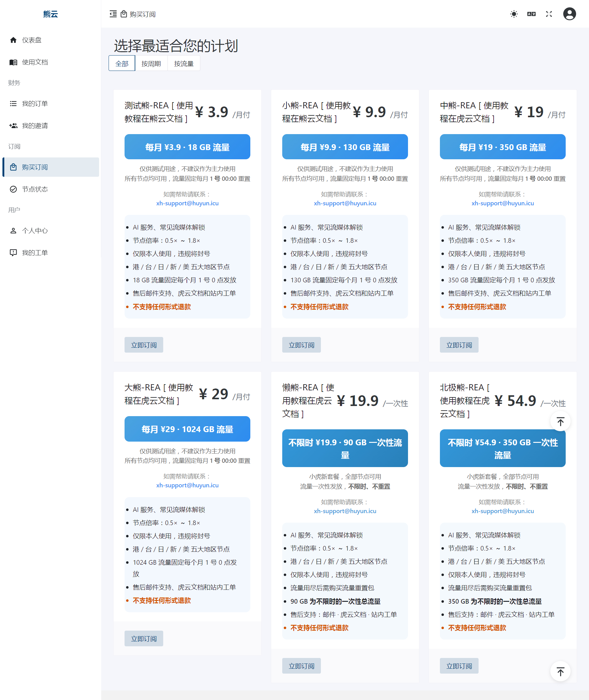The width and height of the screenshot is (589, 700).
Task: Switch to the 按流量 tab
Action: click(184, 63)
